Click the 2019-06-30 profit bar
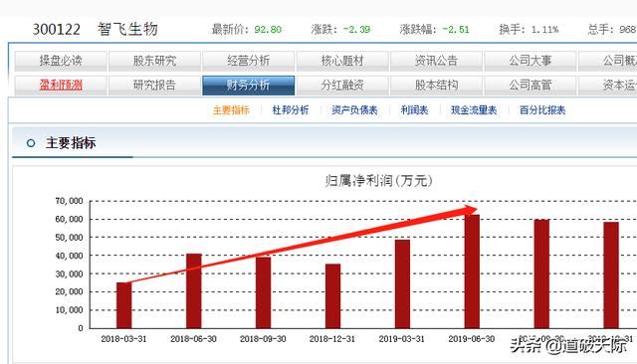Image resolution: width=637 pixels, height=364 pixels. pyautogui.click(x=472, y=272)
